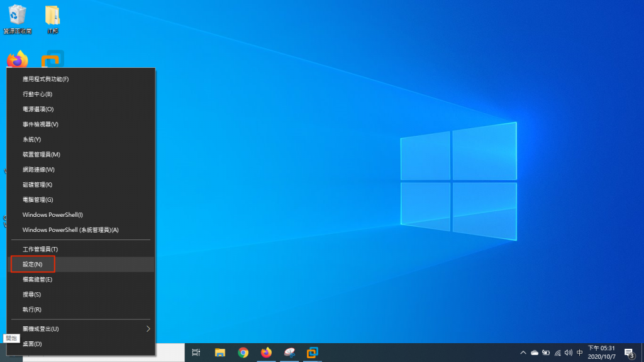The image size is (644, 362).
Task: Open 裝置管理員(M)
Action: pos(81,155)
